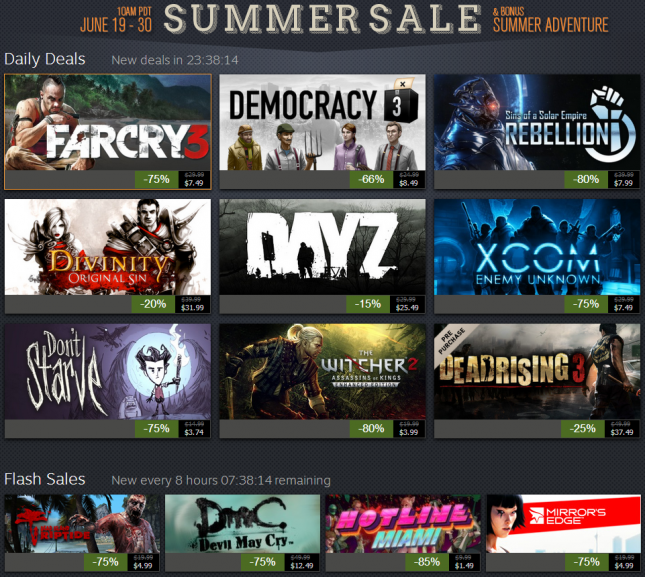This screenshot has width=645, height=577.
Task: Open Dead Island Riptide flash sale
Action: (82, 524)
